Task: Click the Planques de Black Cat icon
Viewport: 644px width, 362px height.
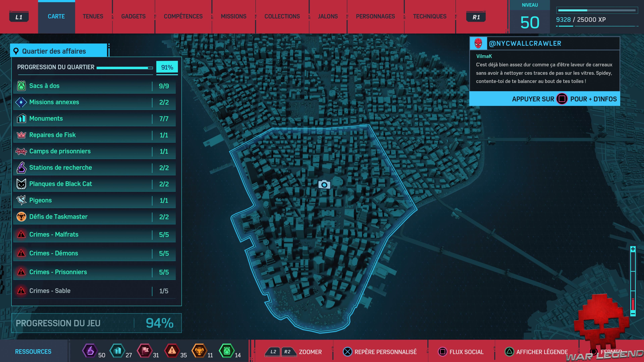Action: tap(21, 184)
